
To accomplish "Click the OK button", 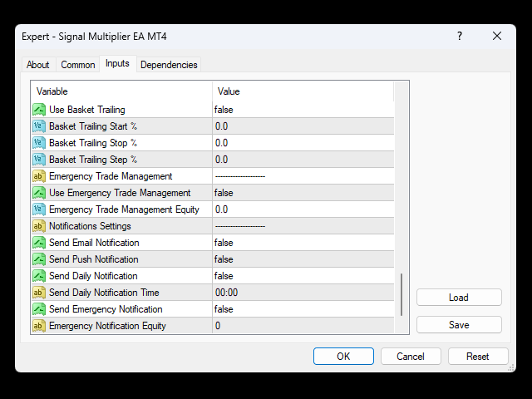I will [x=343, y=357].
